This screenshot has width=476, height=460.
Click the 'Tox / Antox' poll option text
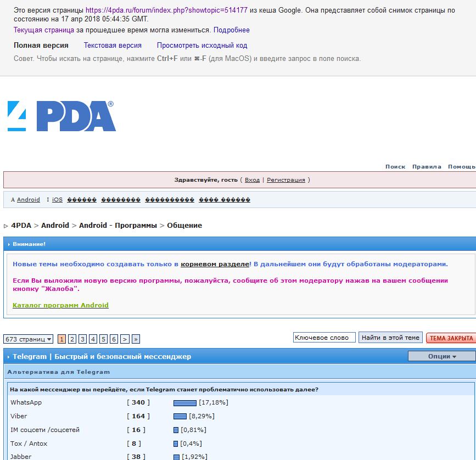click(29, 444)
